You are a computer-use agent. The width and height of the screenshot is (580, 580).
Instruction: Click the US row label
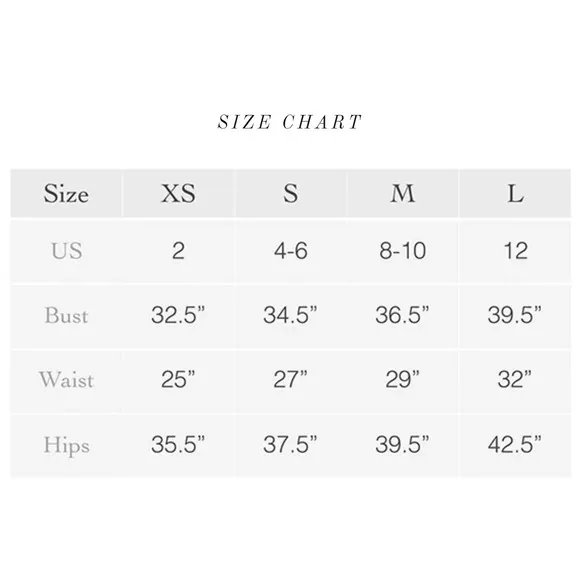[67, 251]
